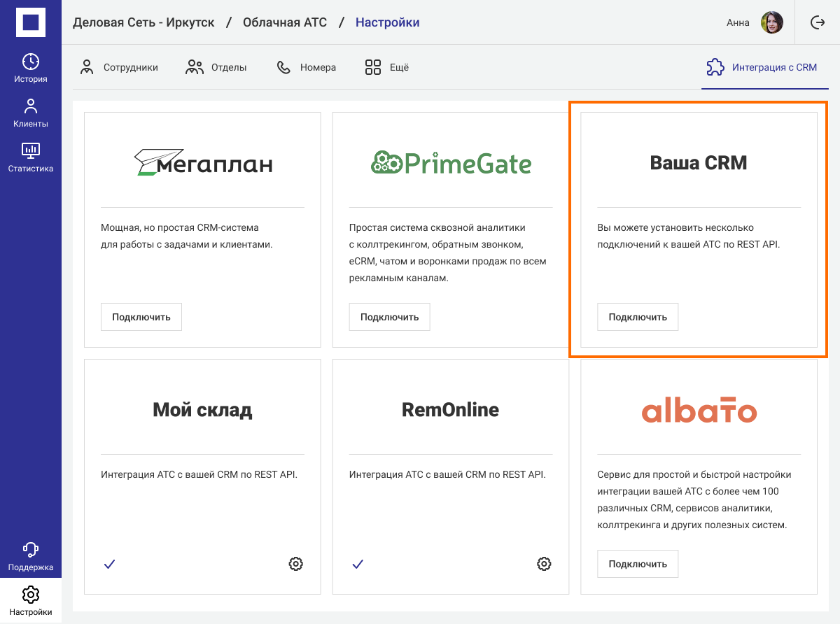Select the Интеграция с CRM tab
This screenshot has height=624, width=840.
coord(762,68)
